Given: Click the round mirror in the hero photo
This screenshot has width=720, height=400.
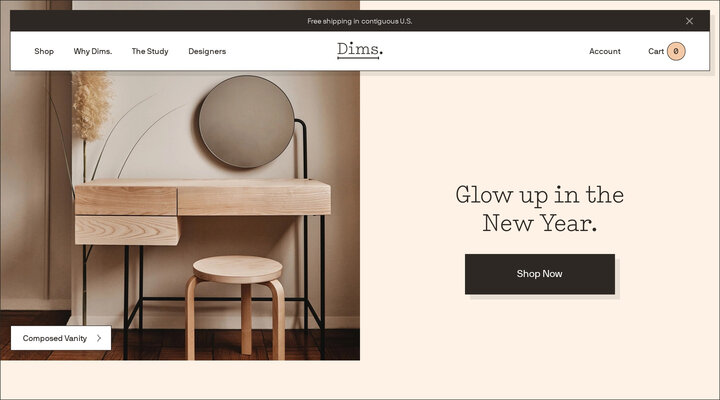Looking at the screenshot, I should 247,122.
